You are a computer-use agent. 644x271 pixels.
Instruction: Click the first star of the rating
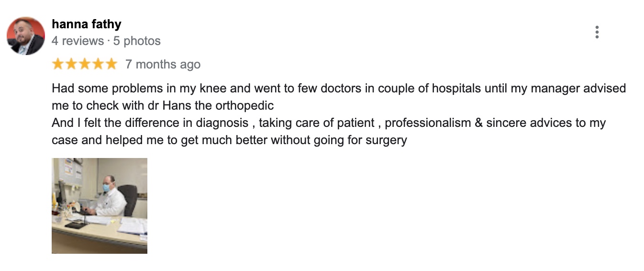[x=58, y=64]
